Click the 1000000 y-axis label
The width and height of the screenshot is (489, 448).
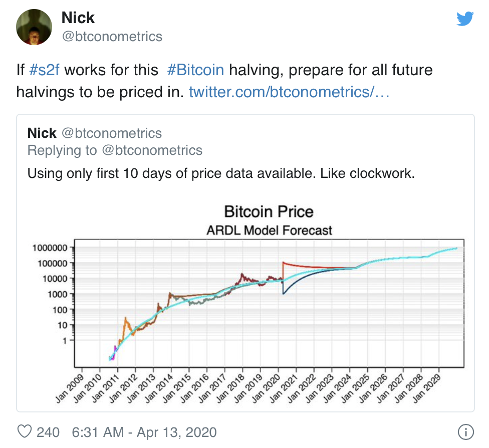coord(50,248)
